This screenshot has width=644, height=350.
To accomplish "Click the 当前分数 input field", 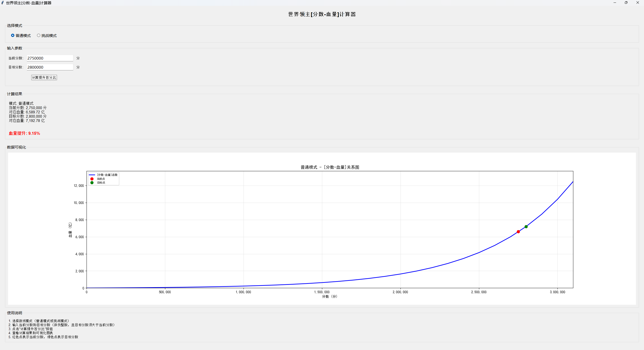I will [50, 58].
